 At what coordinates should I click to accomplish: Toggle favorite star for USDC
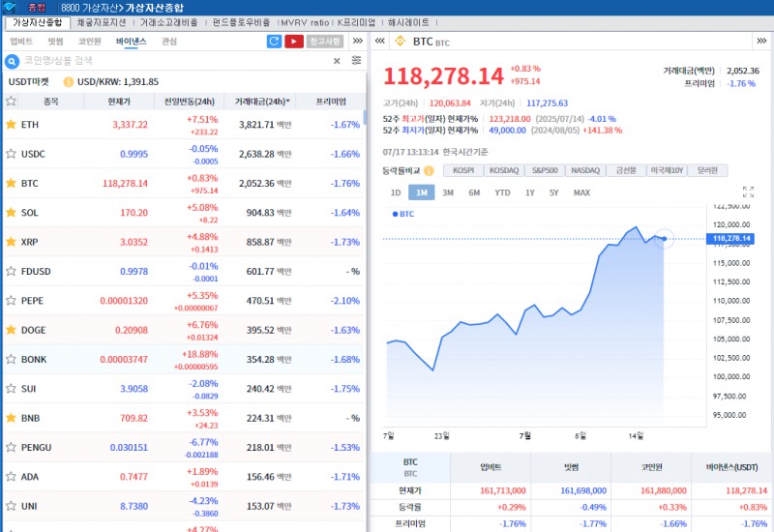[11, 154]
